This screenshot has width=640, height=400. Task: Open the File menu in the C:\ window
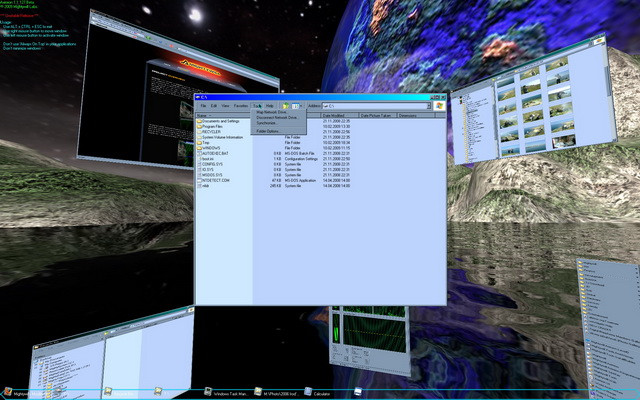[x=203, y=106]
